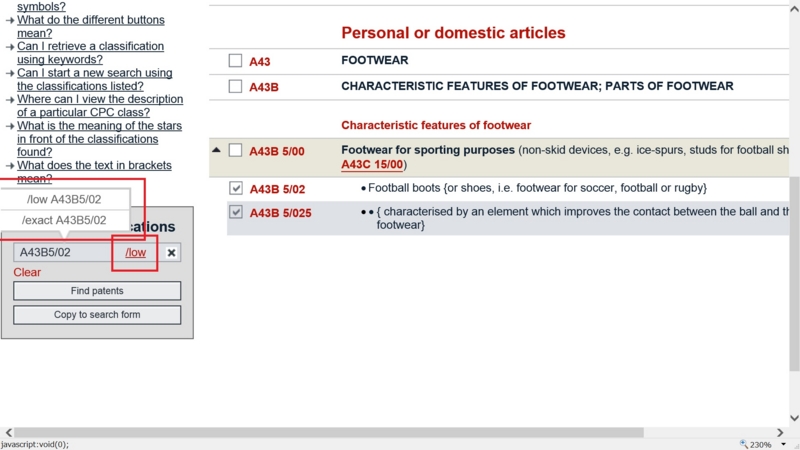Click the horizontal scrollbar left arrow
800x450 pixels.
tap(9, 433)
